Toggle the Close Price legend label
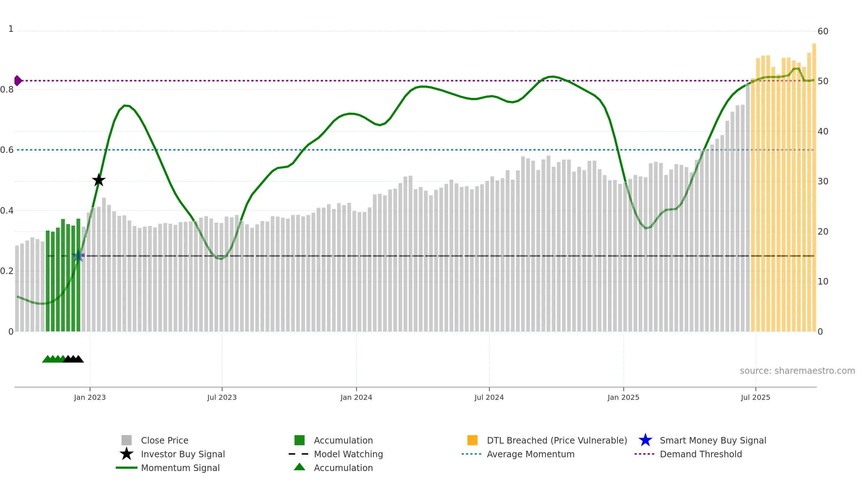868x488 pixels. (x=165, y=440)
